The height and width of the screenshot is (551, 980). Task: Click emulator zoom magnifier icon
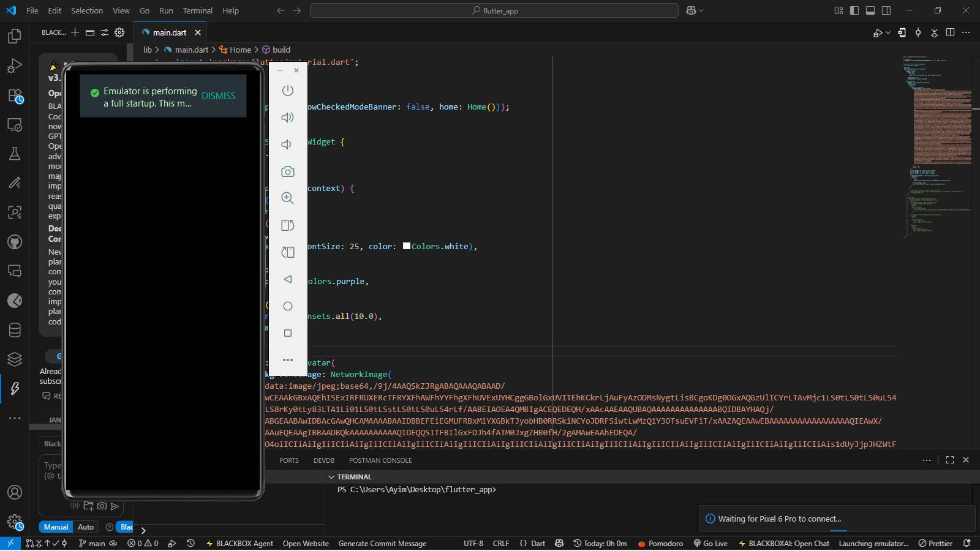[287, 198]
